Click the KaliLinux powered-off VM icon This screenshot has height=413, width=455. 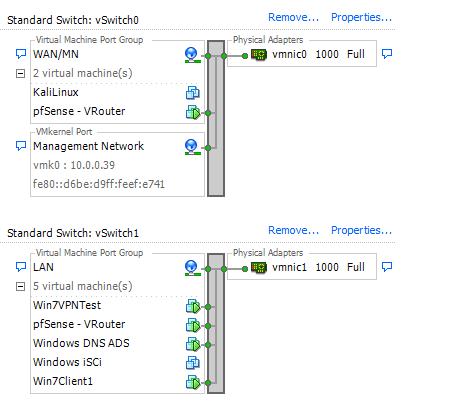193,93
